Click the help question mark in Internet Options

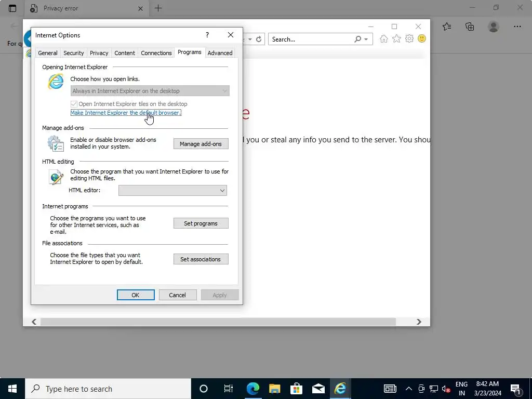point(207,35)
